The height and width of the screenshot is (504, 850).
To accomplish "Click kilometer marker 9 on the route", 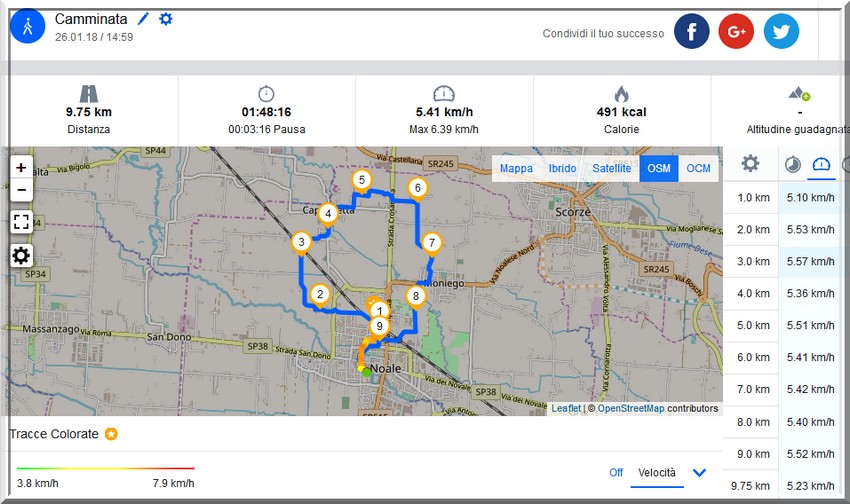I will pyautogui.click(x=379, y=327).
